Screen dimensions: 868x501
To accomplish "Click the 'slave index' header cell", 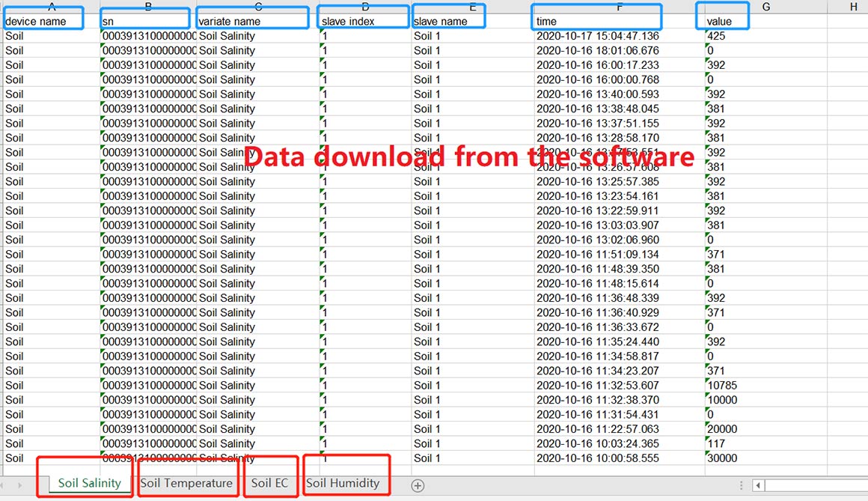I will point(364,22).
